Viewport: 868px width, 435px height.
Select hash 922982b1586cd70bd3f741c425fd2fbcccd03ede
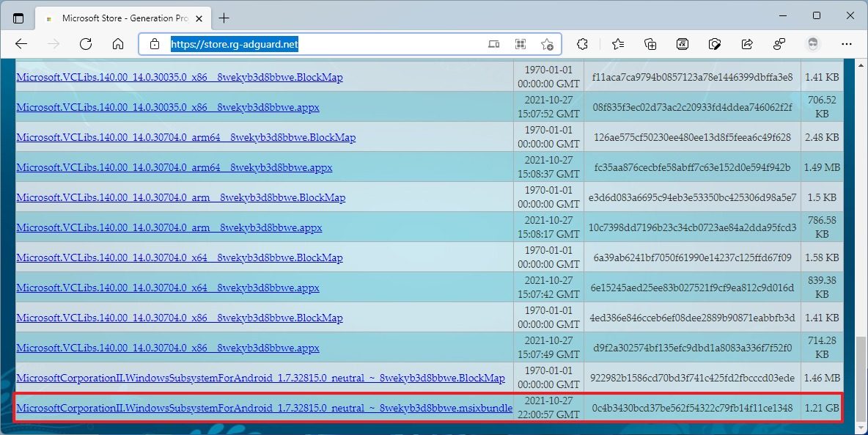tap(692, 378)
